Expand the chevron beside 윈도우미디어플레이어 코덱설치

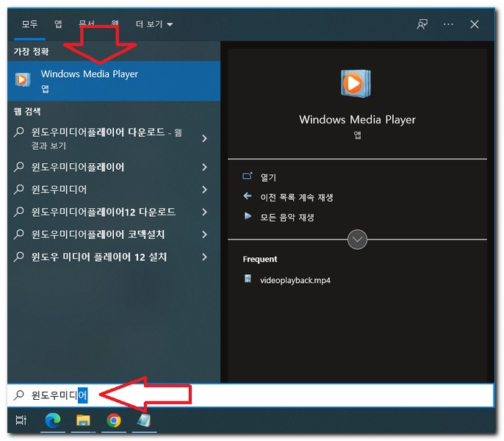[x=204, y=235]
